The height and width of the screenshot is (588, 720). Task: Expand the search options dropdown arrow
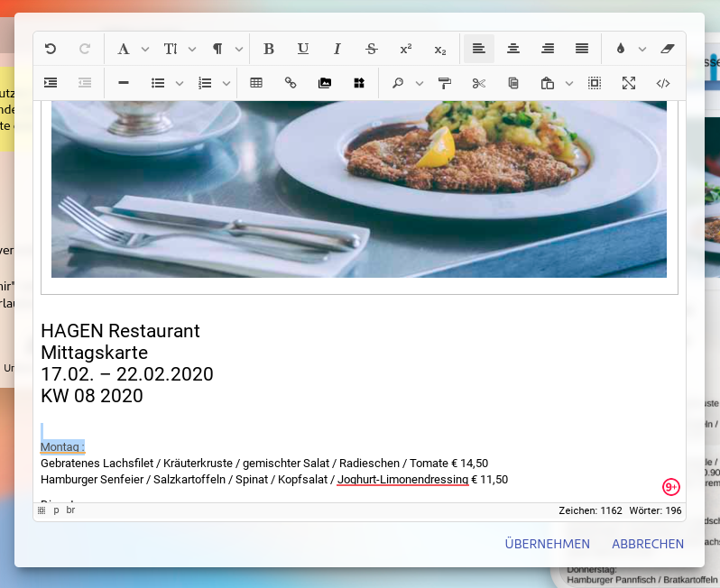point(420,84)
